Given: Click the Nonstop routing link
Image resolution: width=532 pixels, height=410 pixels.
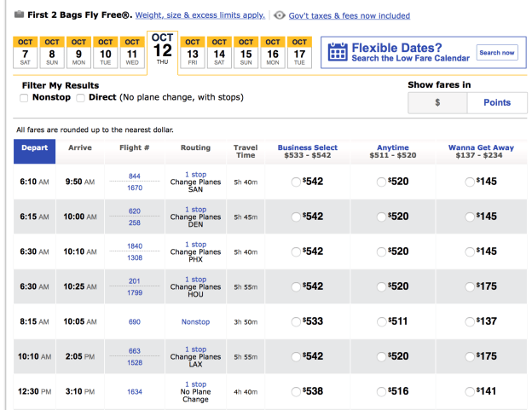Looking at the screenshot, I should coord(195,322).
